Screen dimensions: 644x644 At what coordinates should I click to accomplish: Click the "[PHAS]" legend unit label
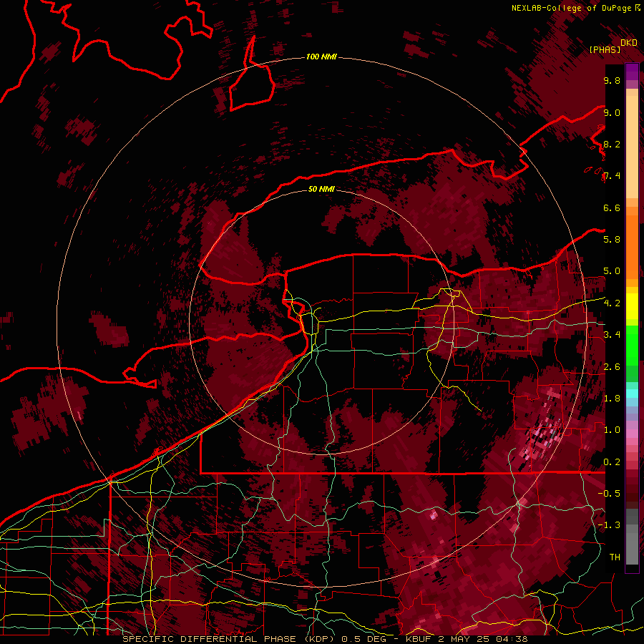point(605,49)
